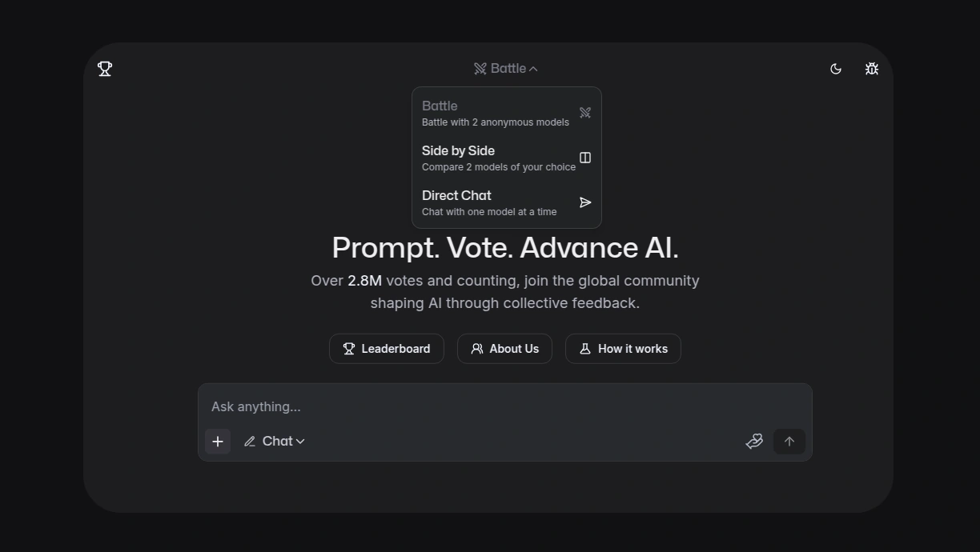Click the crossed swords icon beside Battle option
The height and width of the screenshot is (552, 980).
tap(585, 113)
